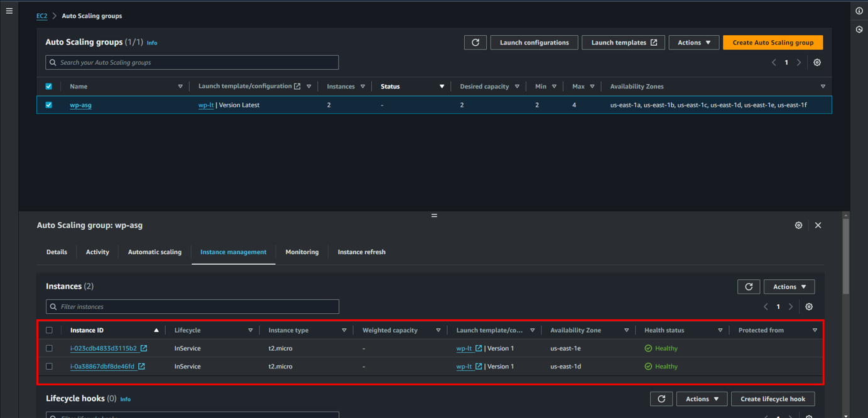Refresh the Lifecycle hooks section
This screenshot has width=868, height=418.
pos(661,399)
